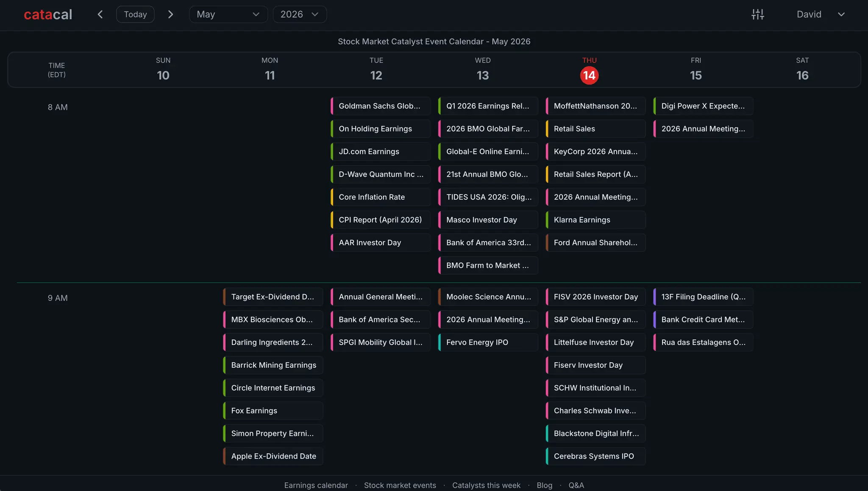
Task: Expand the David user menu
Action: pos(821,14)
